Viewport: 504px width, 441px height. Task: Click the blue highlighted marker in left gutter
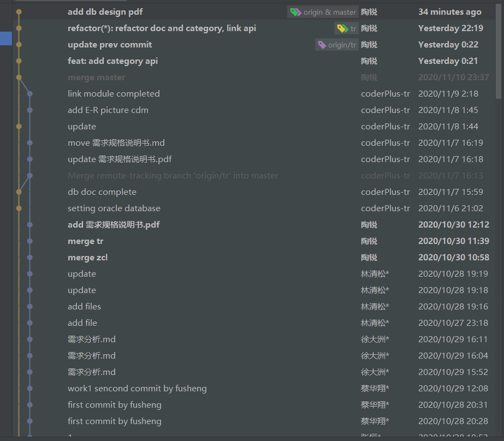[x=5, y=38]
